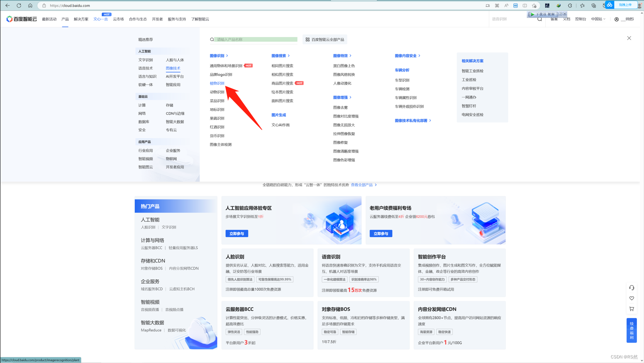
Task: Open the 控制台 console link
Action: click(581, 19)
